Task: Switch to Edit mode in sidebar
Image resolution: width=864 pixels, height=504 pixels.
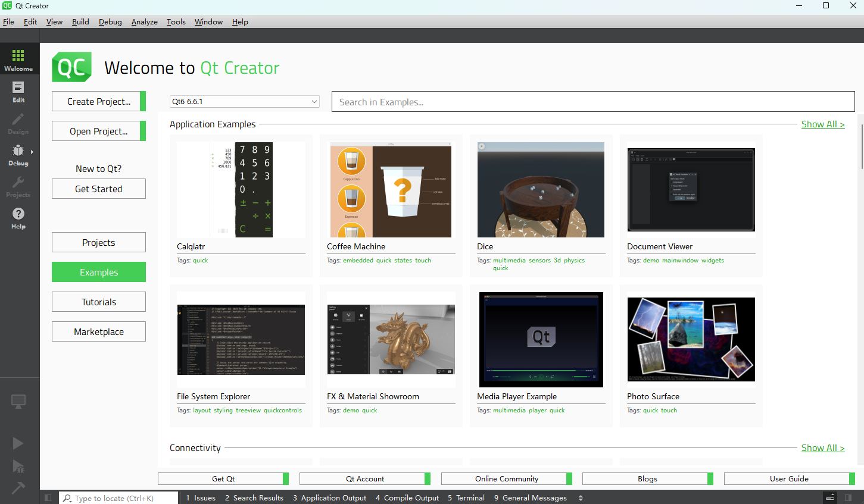Action: click(x=18, y=91)
